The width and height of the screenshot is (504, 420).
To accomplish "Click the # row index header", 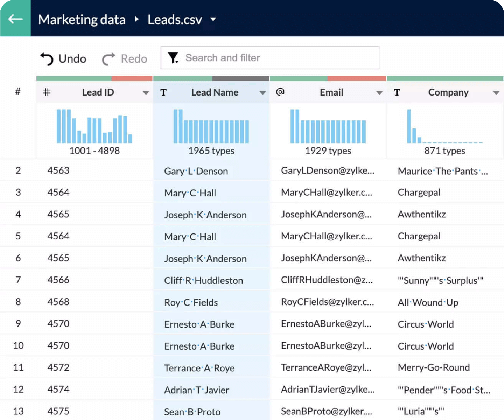I will pyautogui.click(x=18, y=92).
